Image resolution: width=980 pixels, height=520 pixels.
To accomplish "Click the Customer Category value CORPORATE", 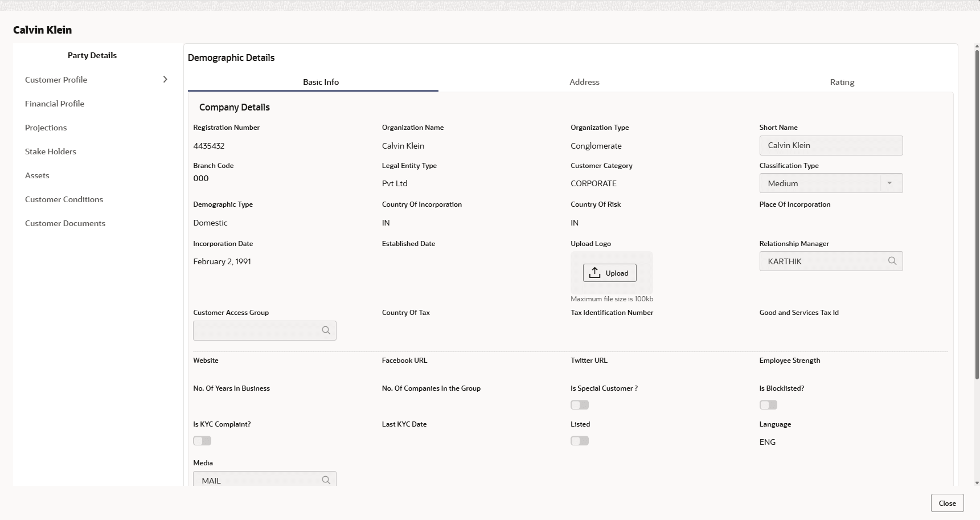I will click(x=594, y=183).
